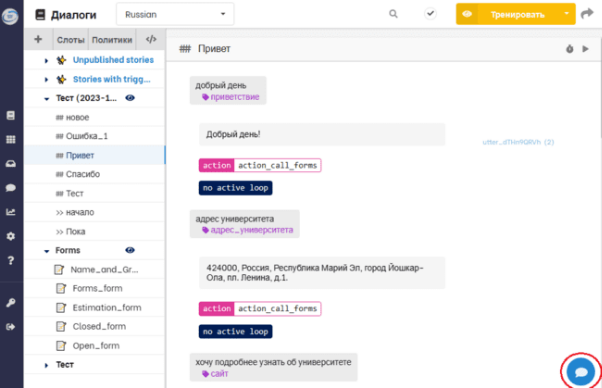Open the utter_dTHn9QRVh response link

point(518,142)
